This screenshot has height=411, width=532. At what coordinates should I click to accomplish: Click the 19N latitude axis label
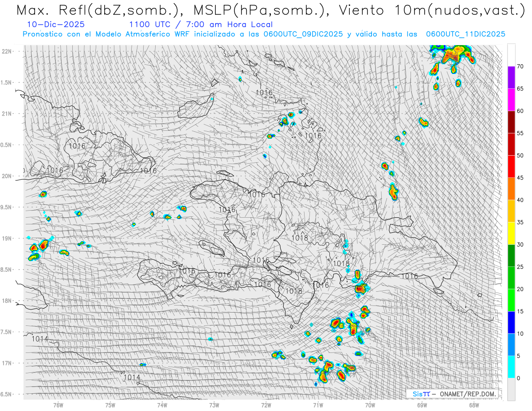click(x=7, y=239)
